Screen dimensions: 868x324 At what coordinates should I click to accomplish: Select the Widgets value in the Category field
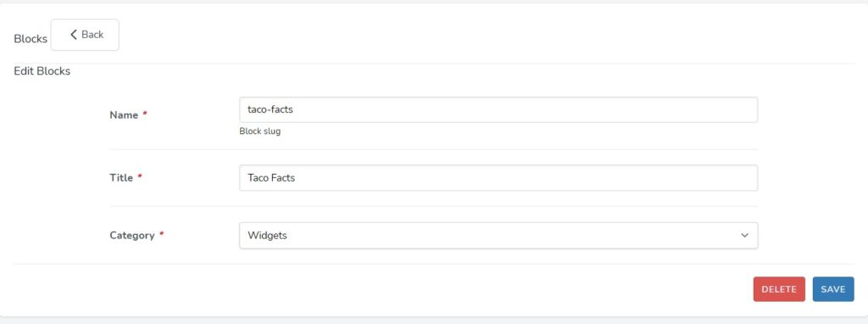[267, 236]
